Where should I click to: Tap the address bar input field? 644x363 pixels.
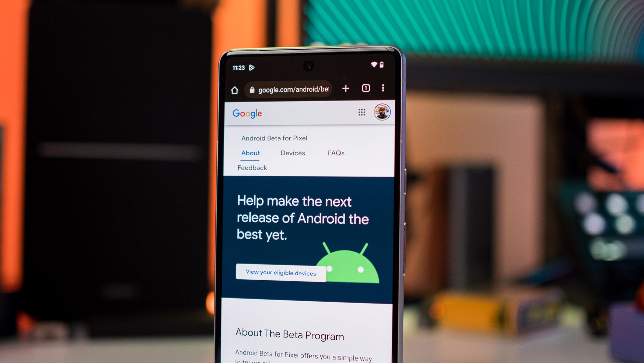(294, 88)
